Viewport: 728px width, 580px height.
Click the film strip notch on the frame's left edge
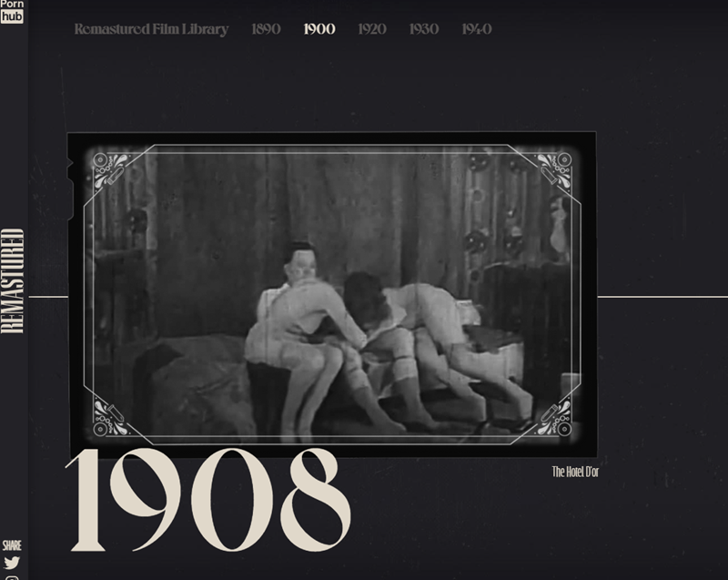pos(70,189)
